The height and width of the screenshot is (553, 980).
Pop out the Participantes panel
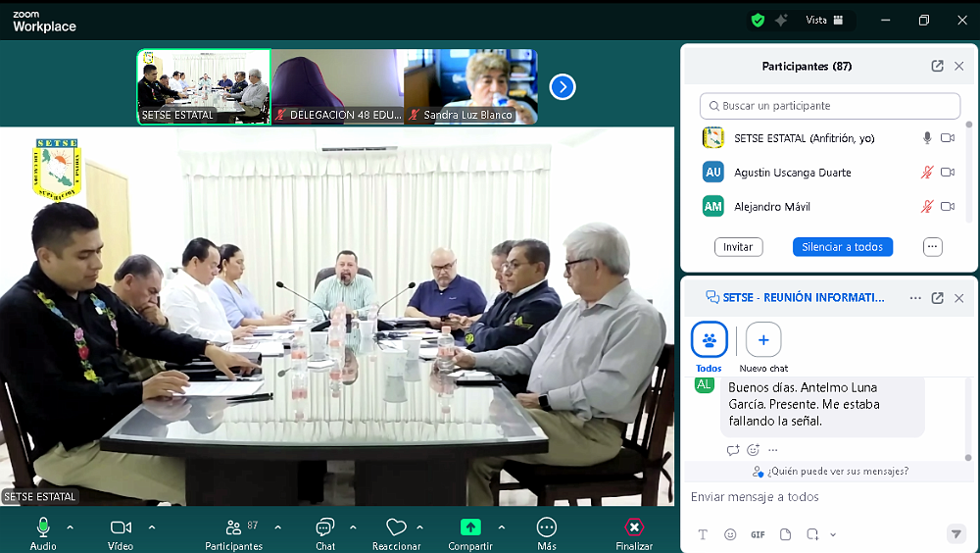click(x=937, y=66)
